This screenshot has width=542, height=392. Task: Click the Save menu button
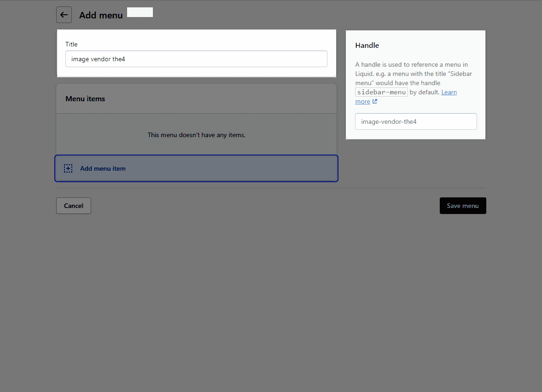point(463,206)
